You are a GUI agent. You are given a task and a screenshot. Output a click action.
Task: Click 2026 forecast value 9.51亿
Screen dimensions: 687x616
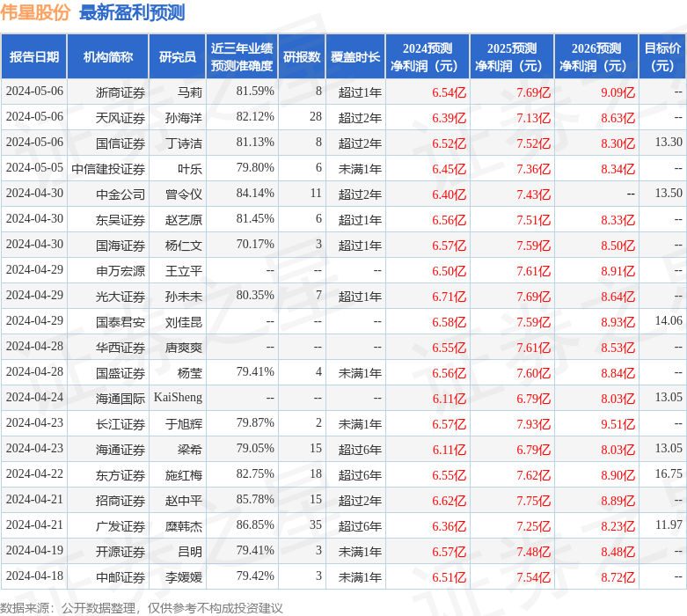618,424
